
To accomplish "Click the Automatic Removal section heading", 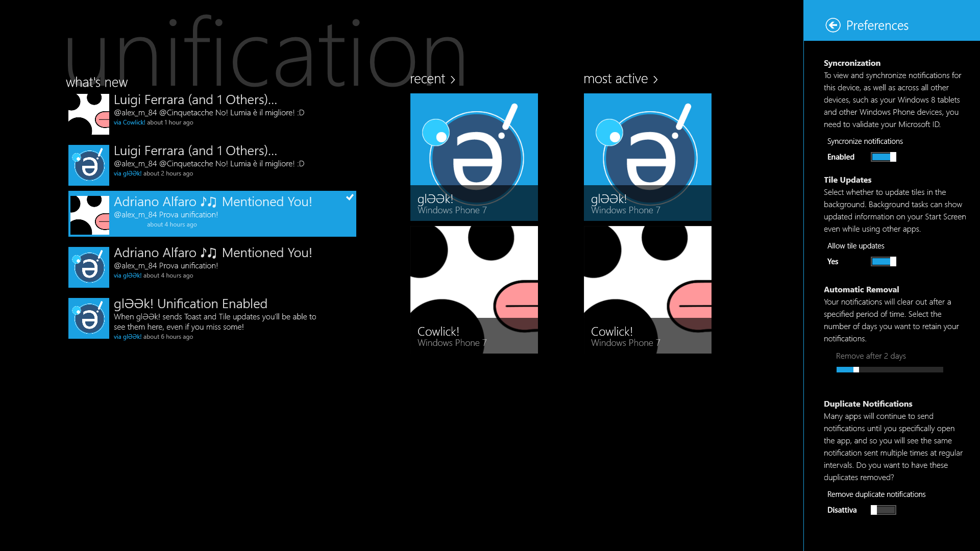I will (861, 290).
